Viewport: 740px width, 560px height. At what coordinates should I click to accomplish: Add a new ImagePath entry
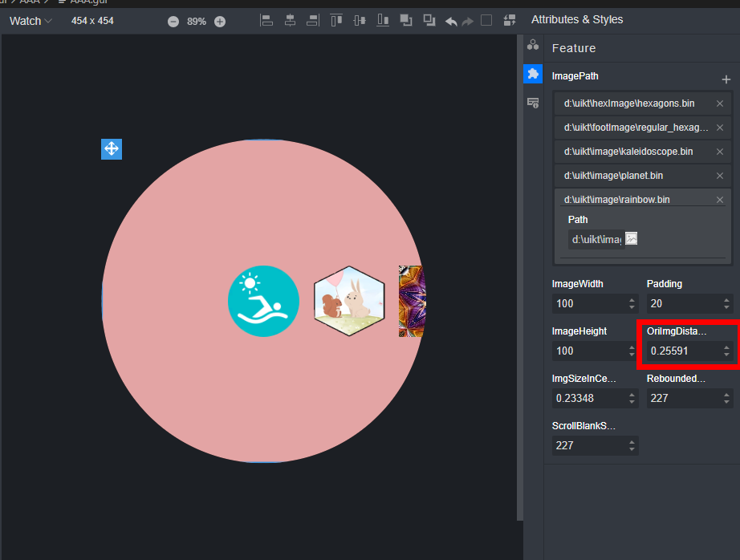point(726,79)
